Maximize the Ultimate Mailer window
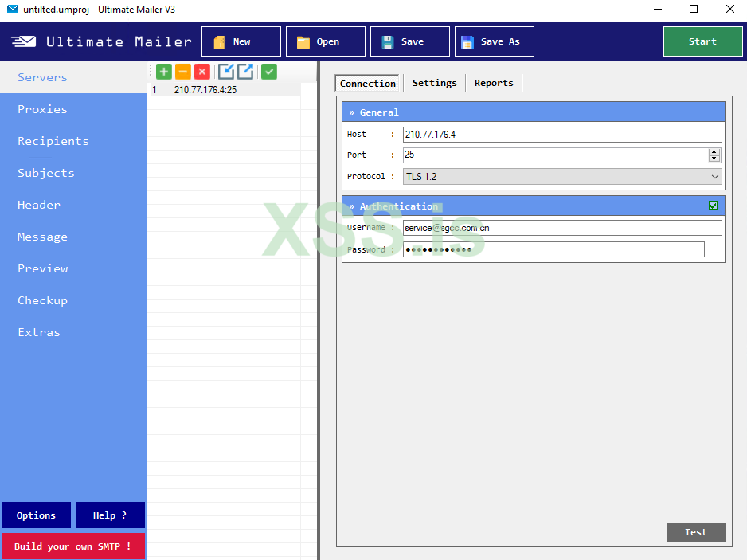The width and height of the screenshot is (747, 560). [694, 9]
